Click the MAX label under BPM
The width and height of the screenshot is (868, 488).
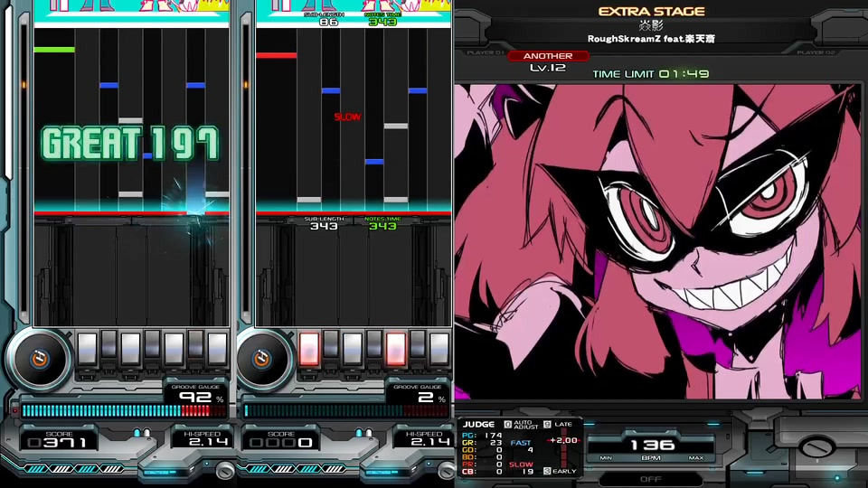point(696,458)
